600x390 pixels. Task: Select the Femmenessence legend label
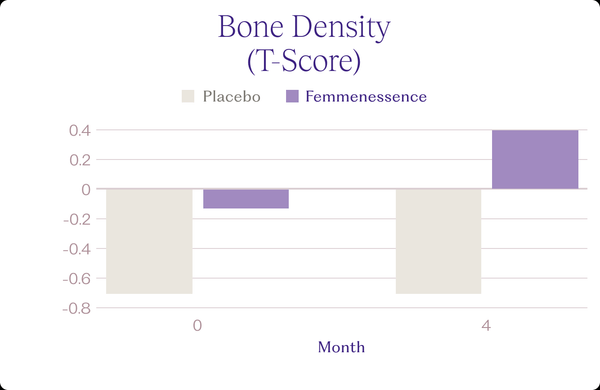pyautogui.click(x=366, y=96)
